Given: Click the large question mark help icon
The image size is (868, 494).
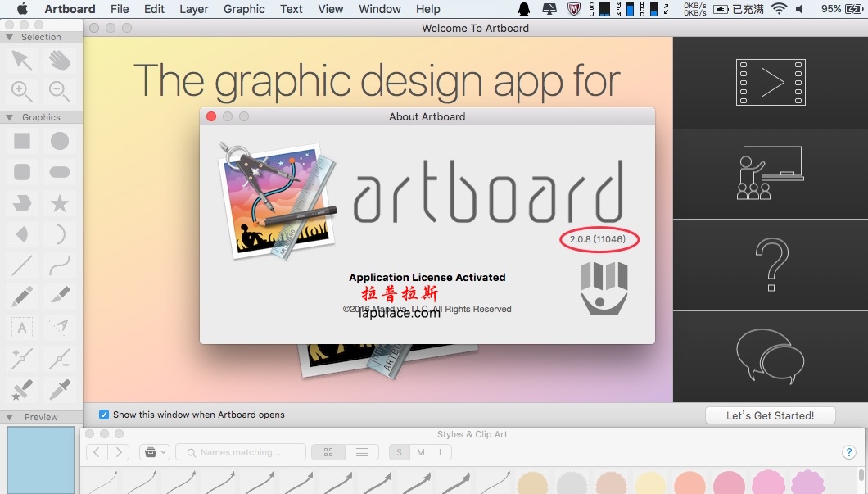Looking at the screenshot, I should 771,265.
